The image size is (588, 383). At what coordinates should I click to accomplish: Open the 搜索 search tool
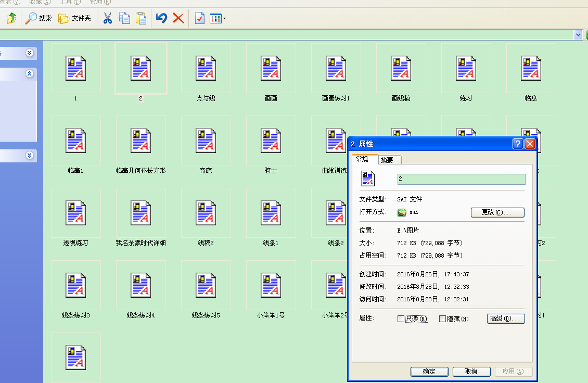coord(39,18)
